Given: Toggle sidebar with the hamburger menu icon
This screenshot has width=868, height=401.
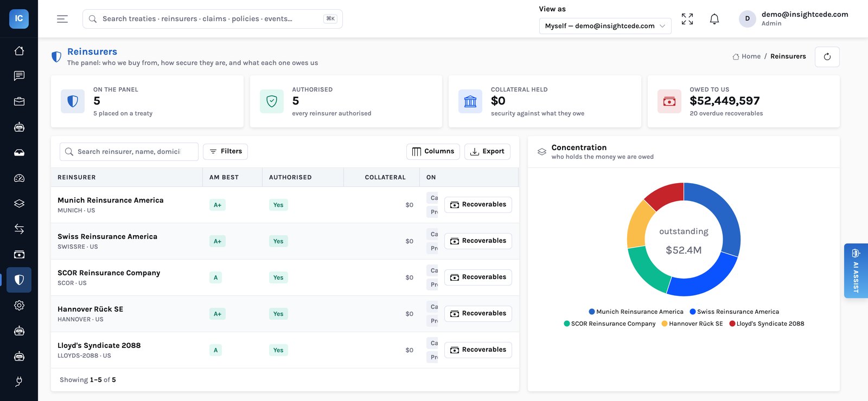Looking at the screenshot, I should 62,19.
